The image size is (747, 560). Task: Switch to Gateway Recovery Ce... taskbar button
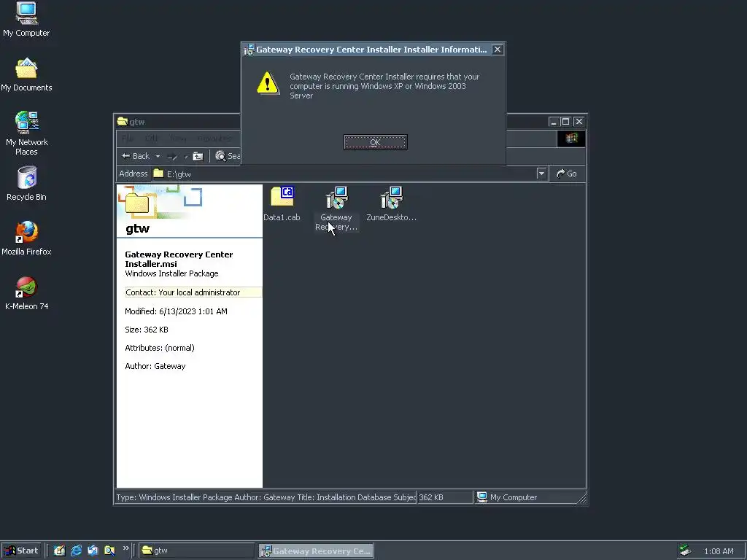pyautogui.click(x=317, y=551)
